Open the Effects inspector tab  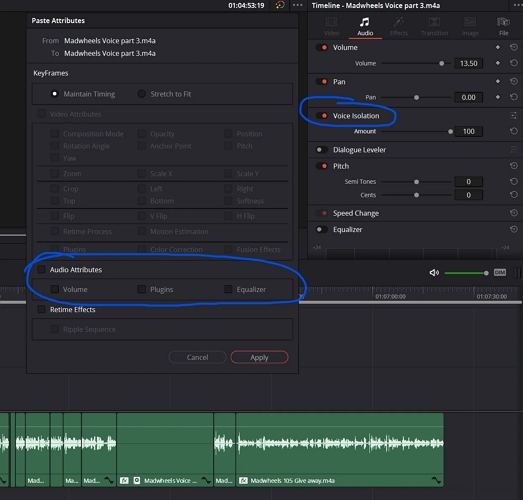click(399, 27)
